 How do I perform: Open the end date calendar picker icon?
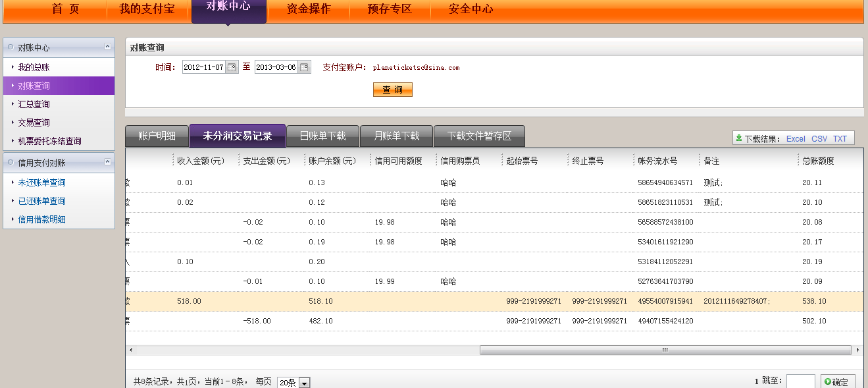[303, 67]
